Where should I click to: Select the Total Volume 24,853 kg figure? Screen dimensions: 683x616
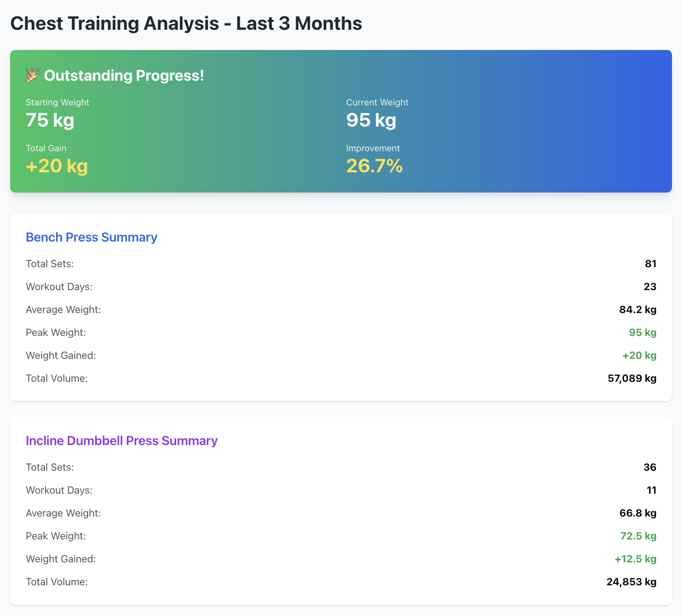[632, 582]
